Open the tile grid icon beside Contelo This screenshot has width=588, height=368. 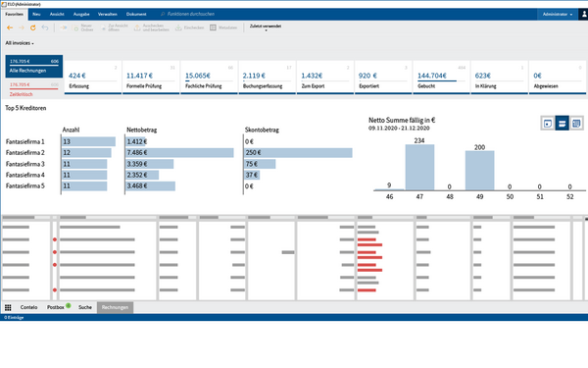pos(8,307)
